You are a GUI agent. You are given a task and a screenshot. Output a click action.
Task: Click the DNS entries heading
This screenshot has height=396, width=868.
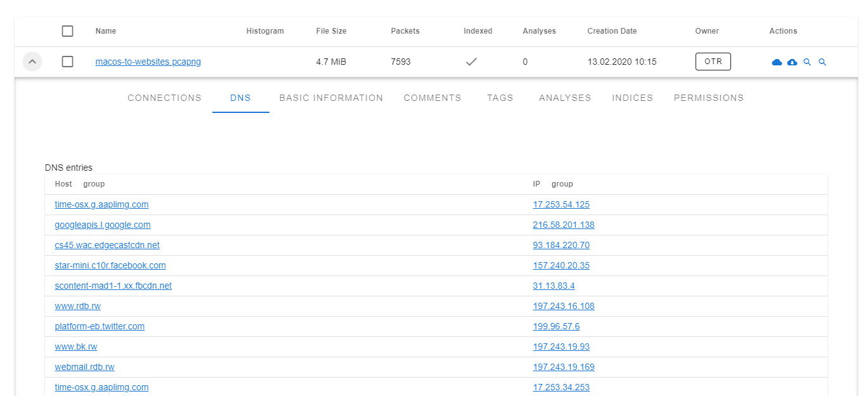pyautogui.click(x=68, y=168)
